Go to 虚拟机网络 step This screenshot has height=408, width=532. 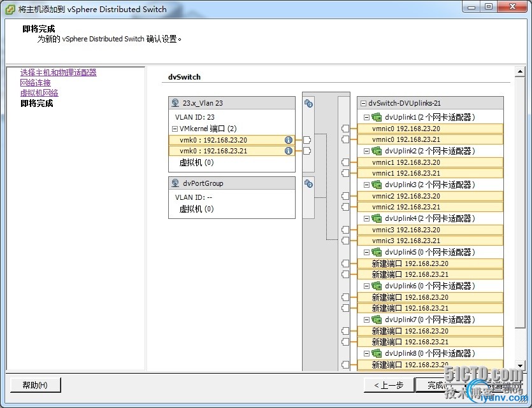pos(40,93)
